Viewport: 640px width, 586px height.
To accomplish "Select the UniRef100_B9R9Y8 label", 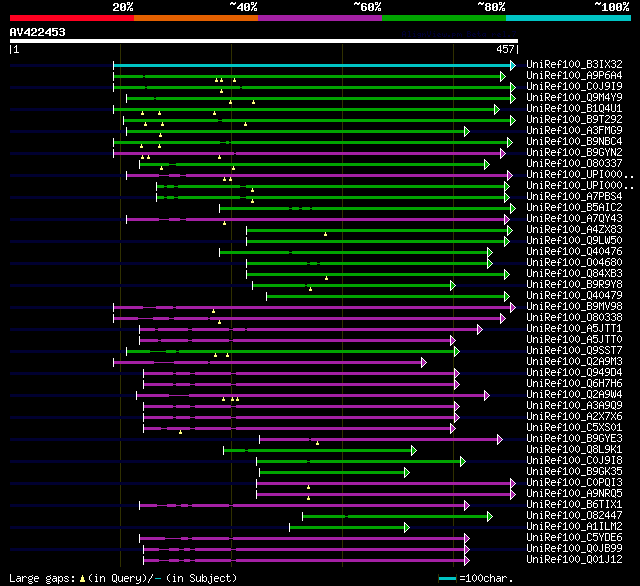I will (x=574, y=284).
